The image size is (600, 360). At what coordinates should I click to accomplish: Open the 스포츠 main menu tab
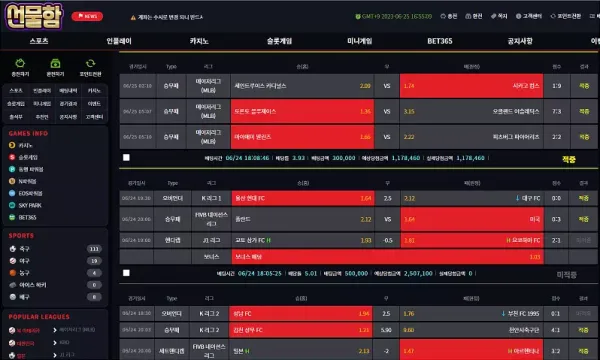pos(39,41)
